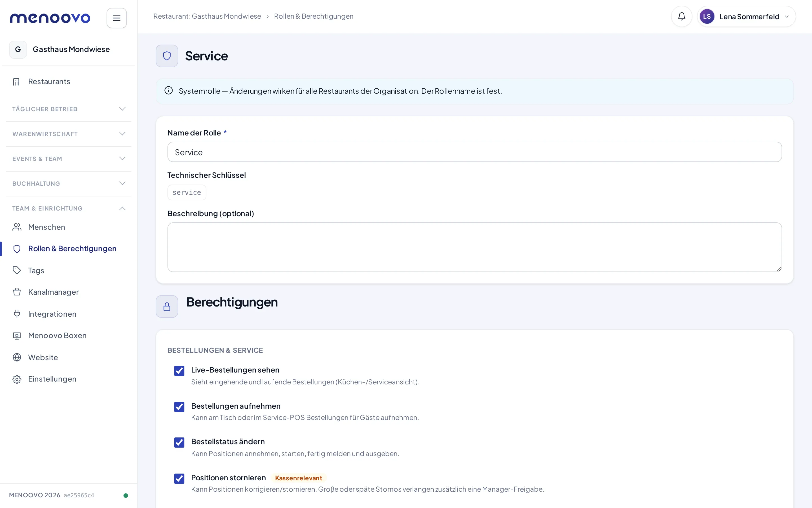812x508 pixels.
Task: Uncheck Bestellungen aufnehmen checkbox
Action: click(179, 406)
